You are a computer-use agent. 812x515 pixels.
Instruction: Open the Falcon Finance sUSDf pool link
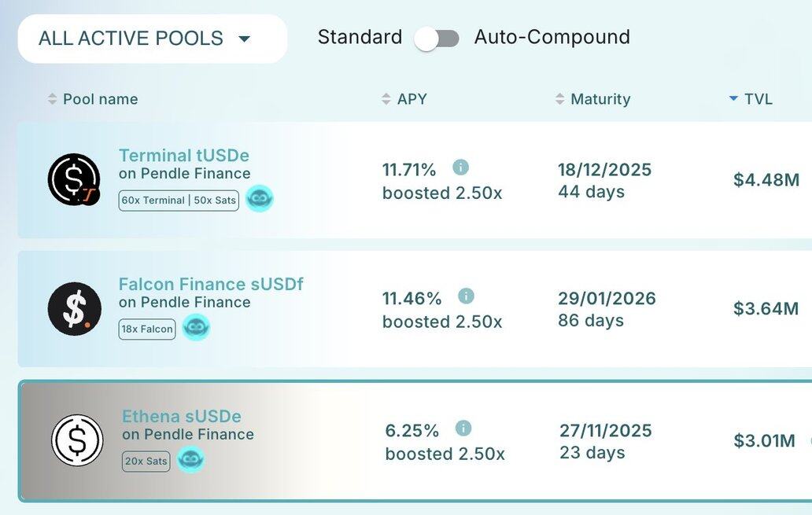tap(211, 284)
